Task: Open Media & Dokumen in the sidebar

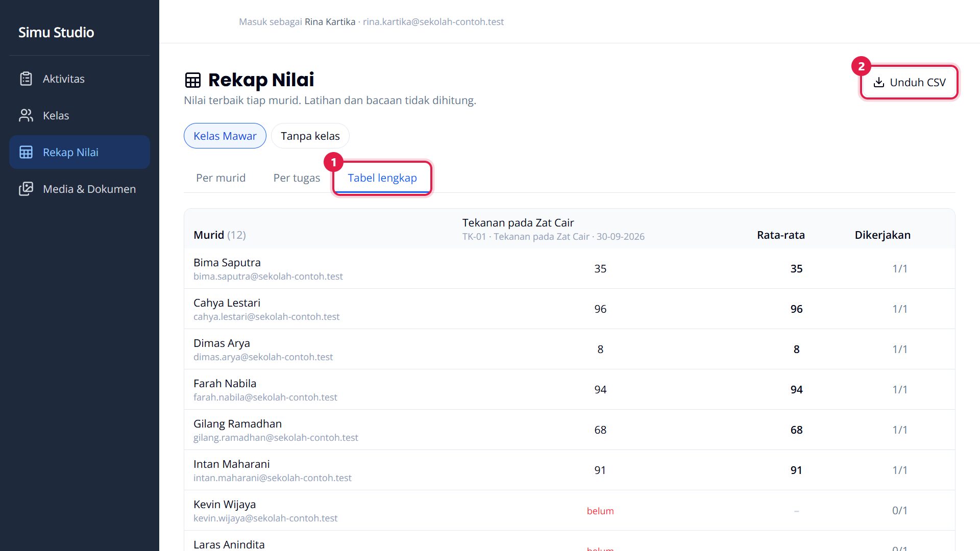Action: point(80,189)
